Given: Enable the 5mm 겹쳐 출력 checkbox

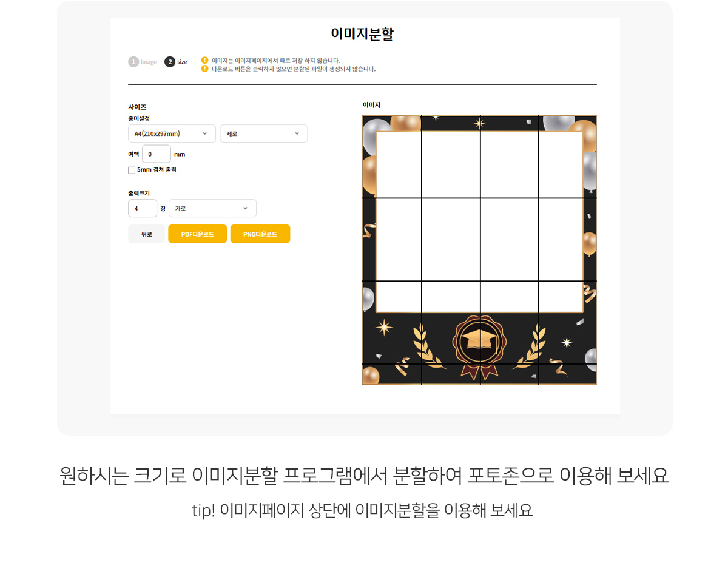Looking at the screenshot, I should point(132,170).
